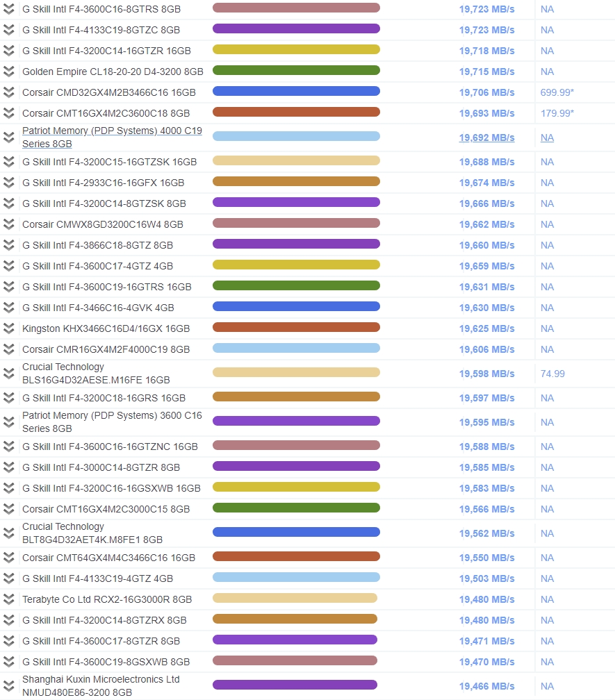Click the 19,625 MB/s value
615x700 pixels.
(x=487, y=328)
